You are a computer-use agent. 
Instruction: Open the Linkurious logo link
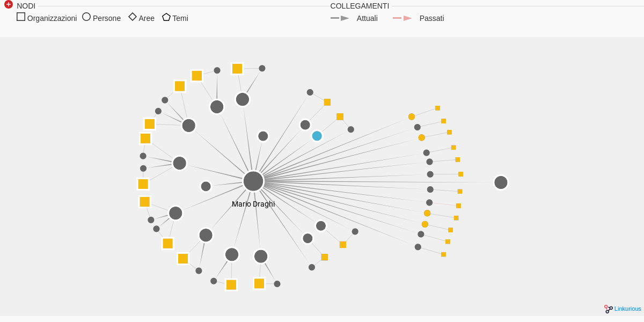tap(623, 309)
